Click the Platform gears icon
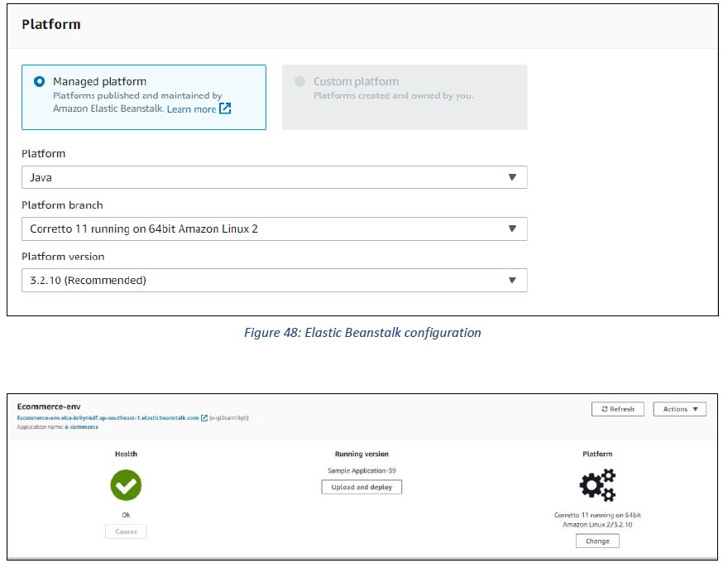The height and width of the screenshot is (568, 728). click(597, 485)
